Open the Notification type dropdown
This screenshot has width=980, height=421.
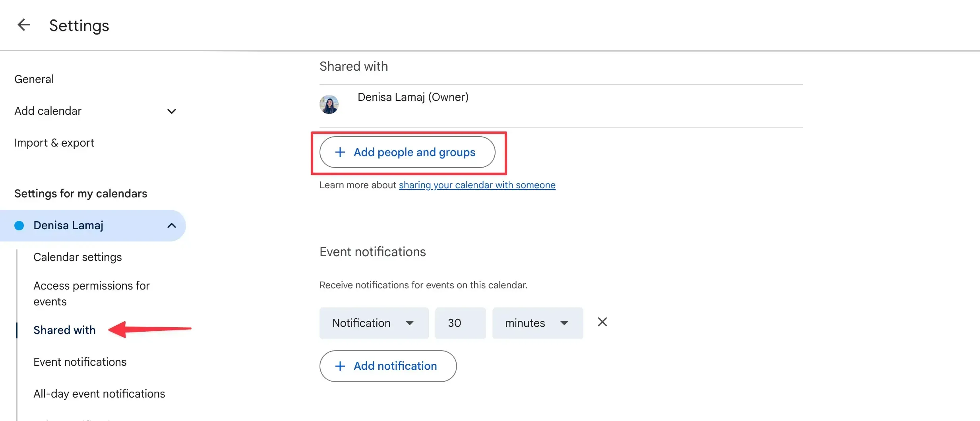(x=374, y=323)
